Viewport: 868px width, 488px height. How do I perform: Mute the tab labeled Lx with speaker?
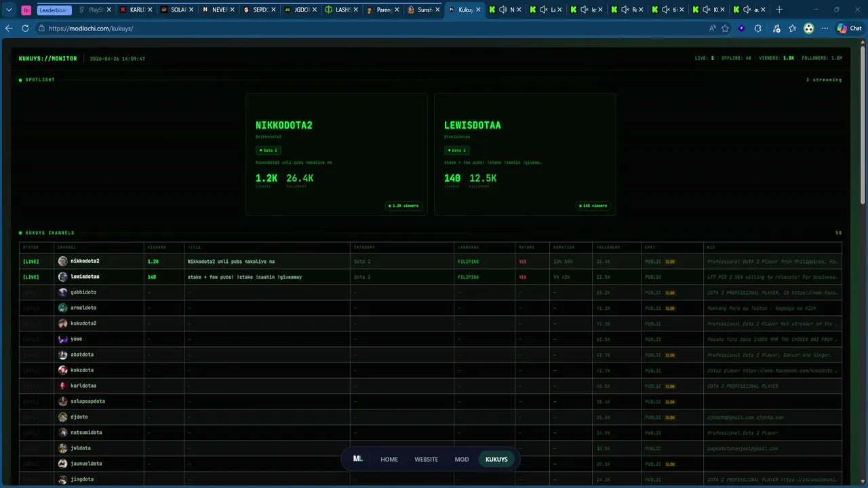click(x=543, y=9)
